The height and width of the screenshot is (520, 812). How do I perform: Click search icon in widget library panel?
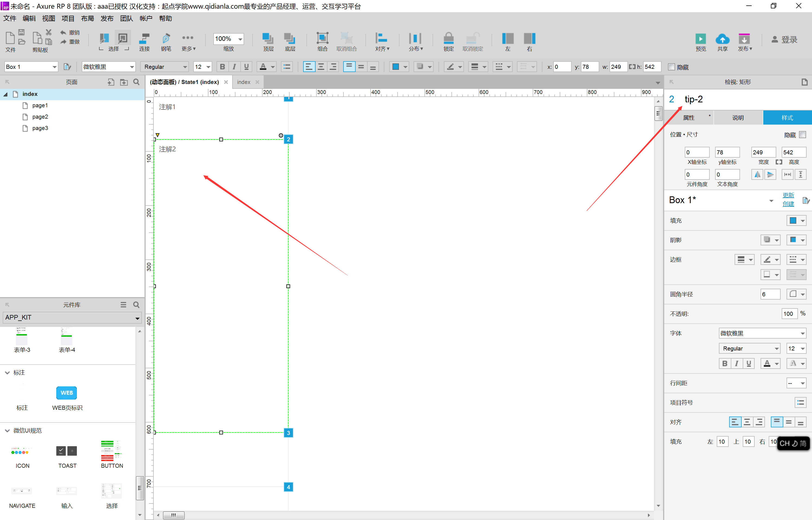pos(136,305)
